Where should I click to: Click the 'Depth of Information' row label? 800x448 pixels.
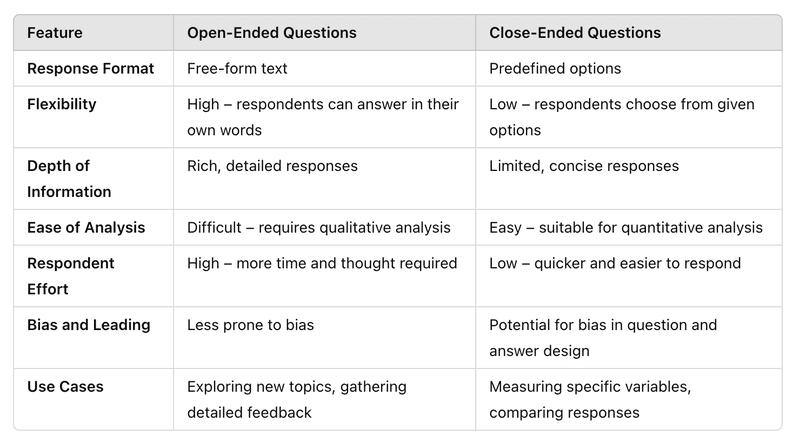pos(69,178)
